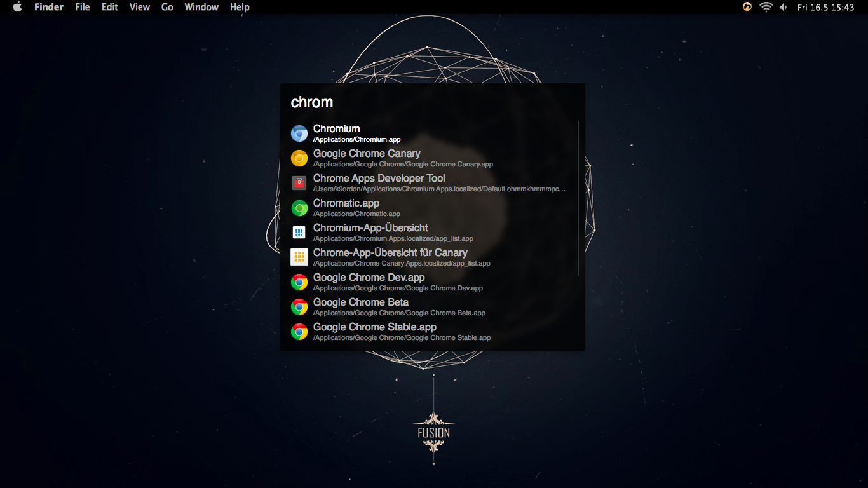868x488 pixels.
Task: Click the orange Chrome-App-Übersicht für Canary icon
Action: click(x=299, y=257)
